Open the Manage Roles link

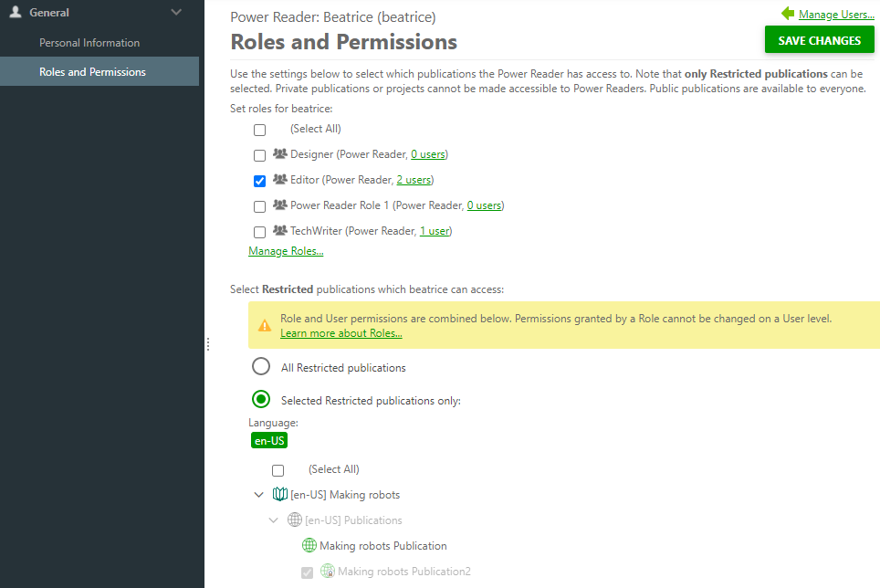tap(286, 250)
